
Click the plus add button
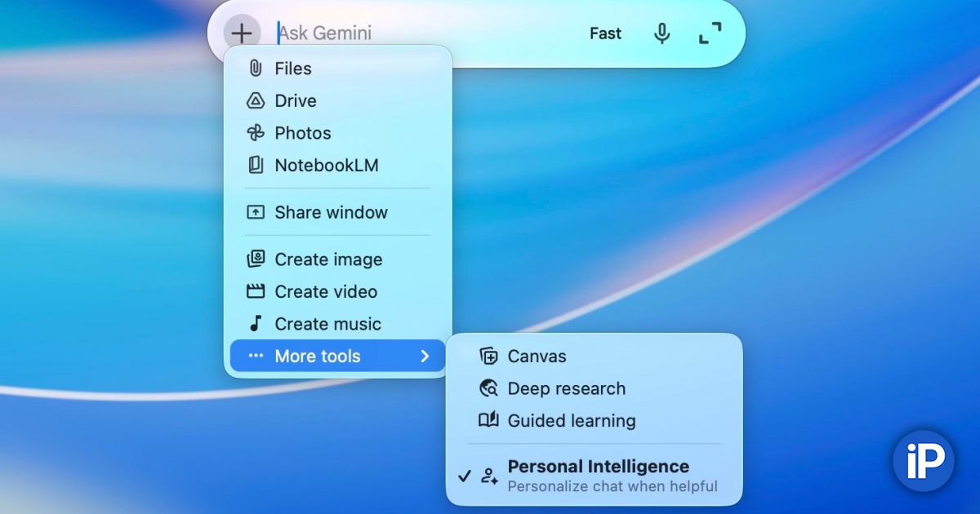pos(242,33)
